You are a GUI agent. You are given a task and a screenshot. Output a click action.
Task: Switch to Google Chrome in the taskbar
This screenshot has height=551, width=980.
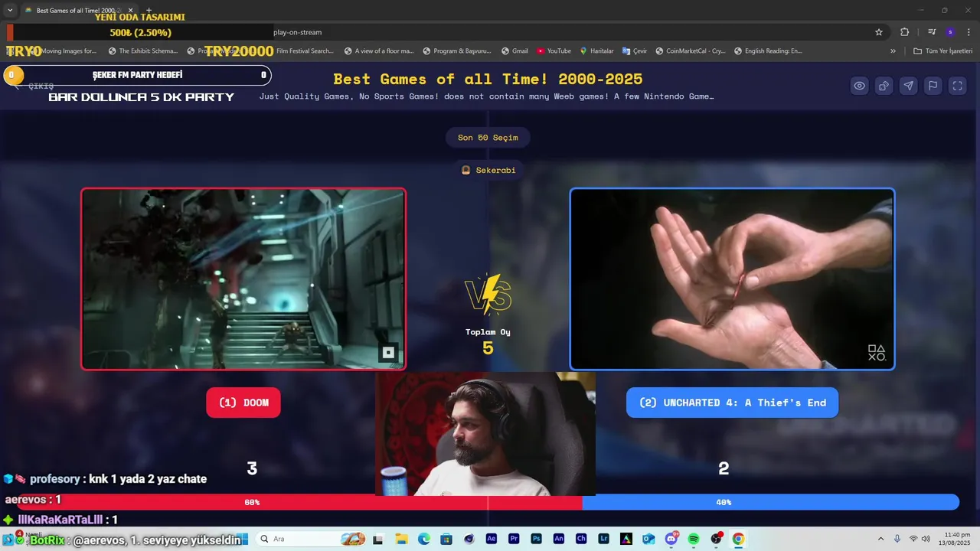(738, 539)
